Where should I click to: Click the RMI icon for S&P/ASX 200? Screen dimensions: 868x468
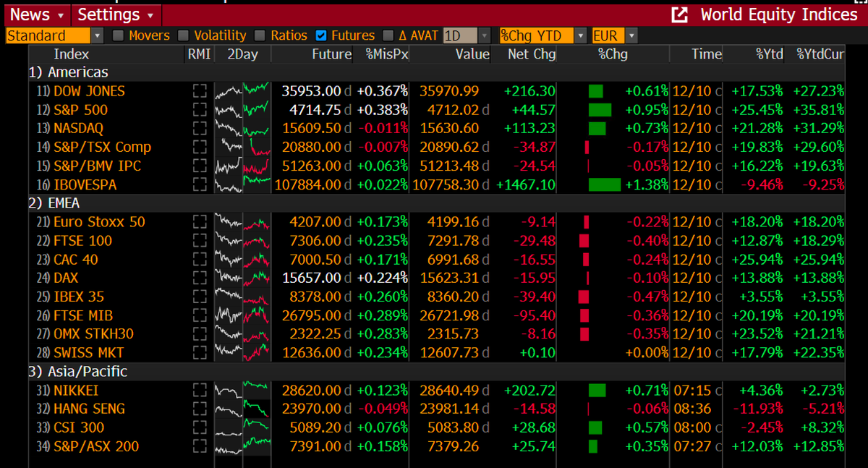pyautogui.click(x=199, y=446)
